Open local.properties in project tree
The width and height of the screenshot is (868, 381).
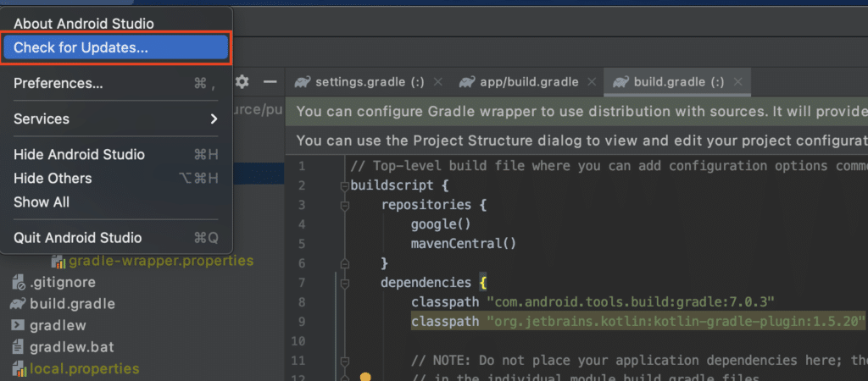click(x=84, y=368)
